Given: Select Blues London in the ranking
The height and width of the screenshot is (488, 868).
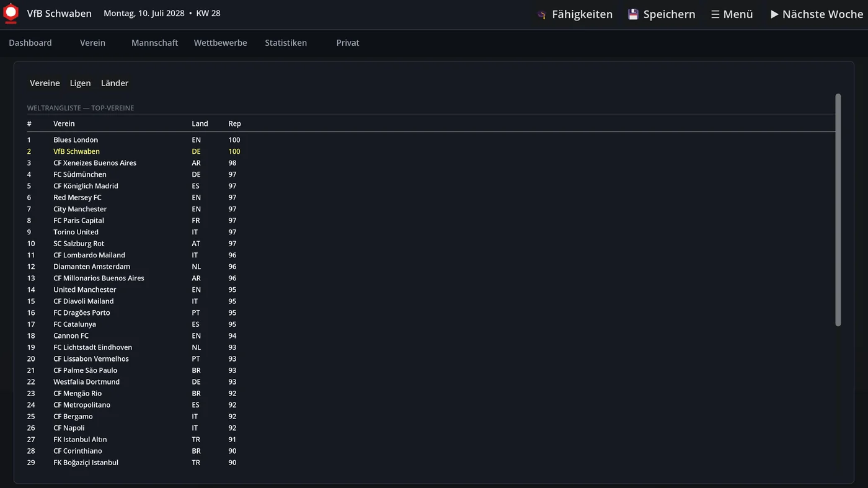Looking at the screenshot, I should (431, 140).
